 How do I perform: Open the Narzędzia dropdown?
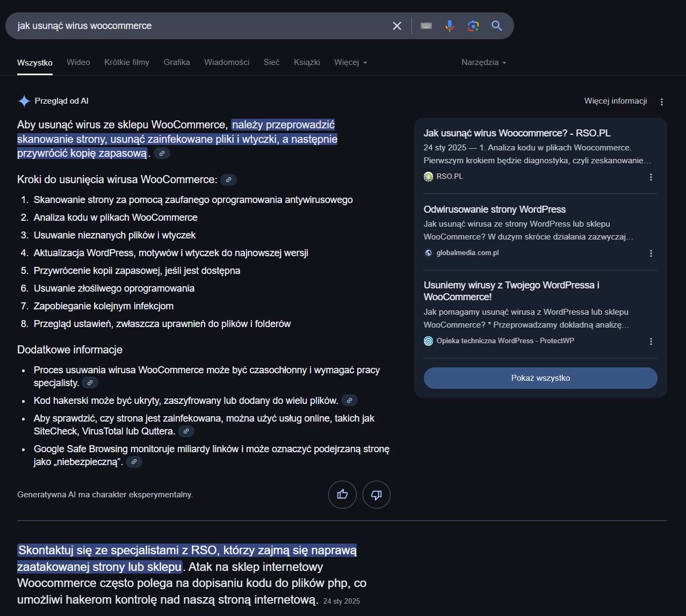click(484, 62)
